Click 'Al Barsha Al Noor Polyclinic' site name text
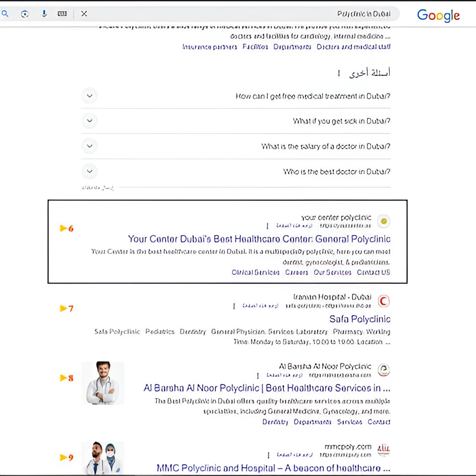476x476 pixels. 325,366
